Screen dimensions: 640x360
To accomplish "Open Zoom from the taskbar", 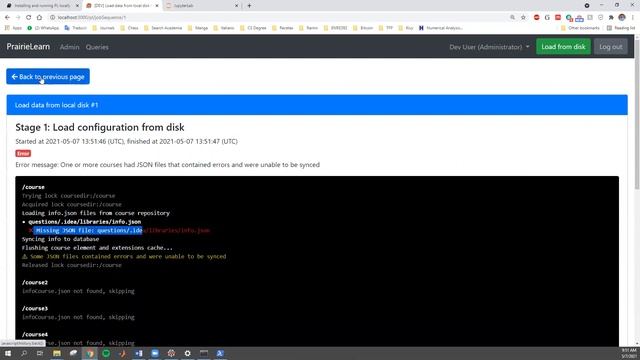I will pos(155,353).
